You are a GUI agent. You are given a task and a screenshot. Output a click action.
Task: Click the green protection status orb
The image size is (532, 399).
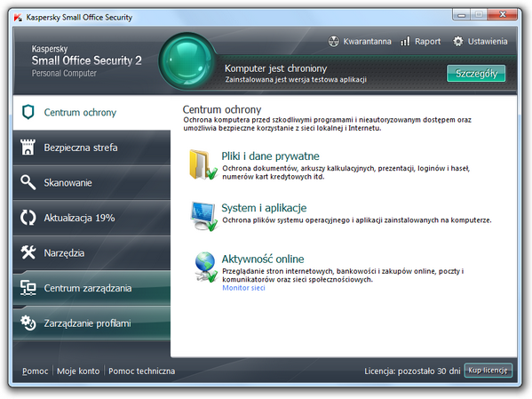tap(187, 62)
